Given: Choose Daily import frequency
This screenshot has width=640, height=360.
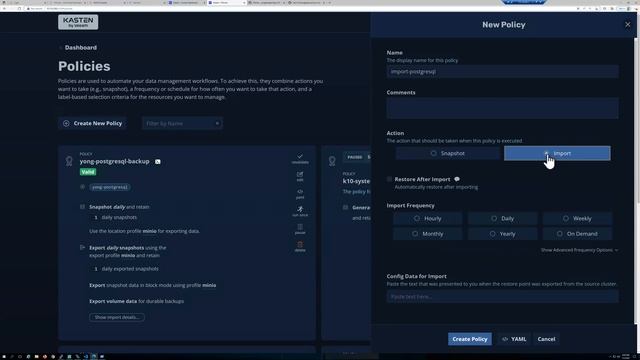Looking at the screenshot, I should click(x=502, y=219).
